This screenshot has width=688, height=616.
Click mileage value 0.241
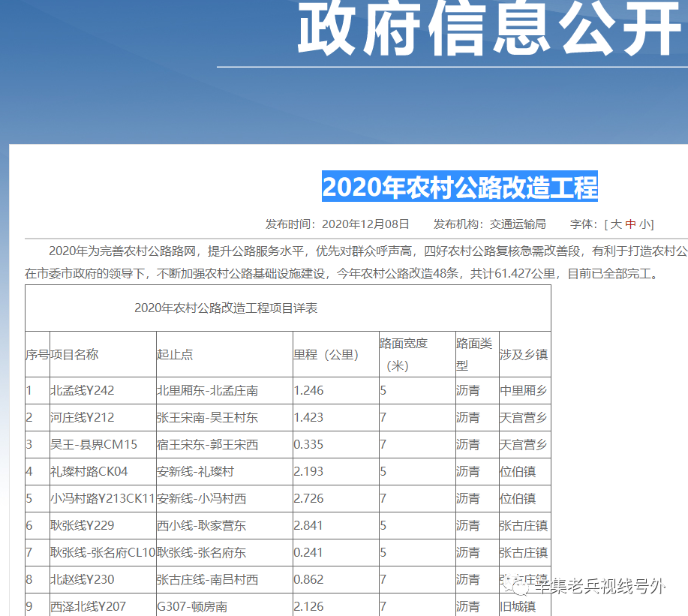coord(308,552)
